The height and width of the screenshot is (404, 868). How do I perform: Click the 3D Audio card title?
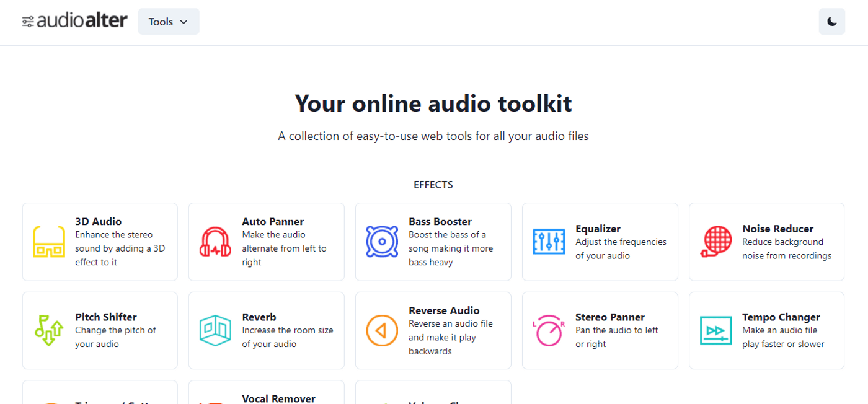pyautogui.click(x=98, y=221)
